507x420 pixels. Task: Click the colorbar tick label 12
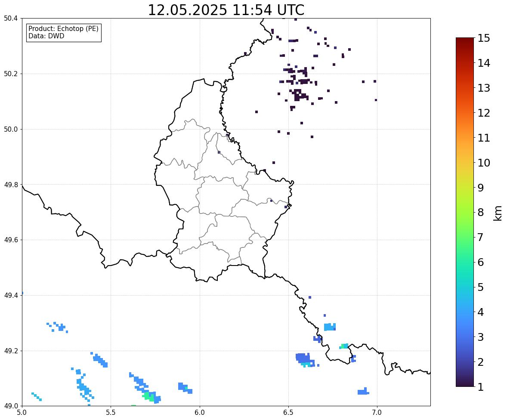tap(484, 113)
